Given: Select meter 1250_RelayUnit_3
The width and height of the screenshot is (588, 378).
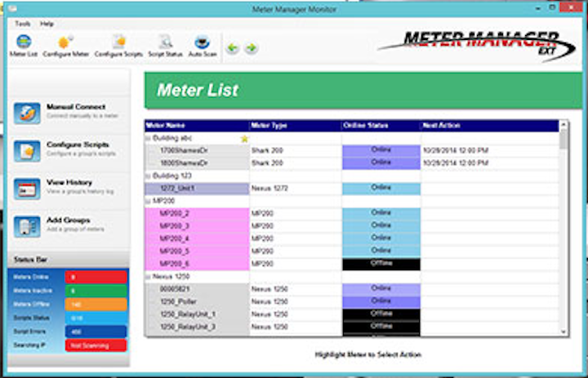Looking at the screenshot, I should pos(197,327).
